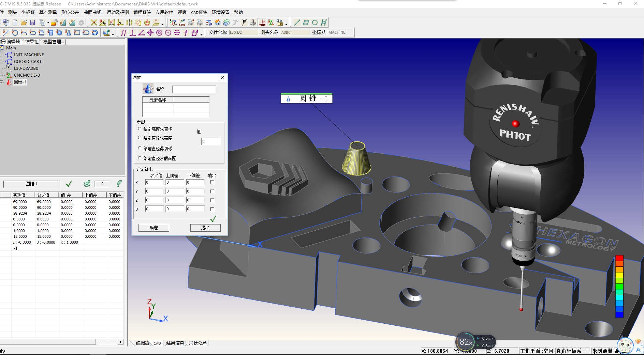Click green checkmark in cone dialog
The width and height of the screenshot is (644, 355).
(213, 218)
